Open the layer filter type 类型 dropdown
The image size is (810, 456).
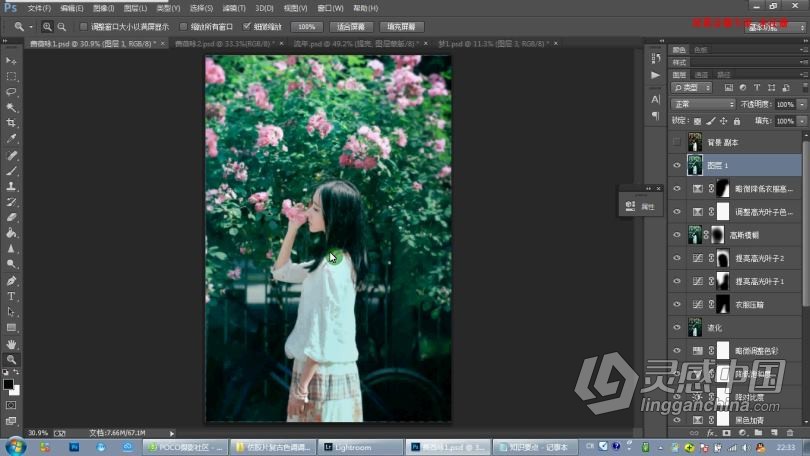point(691,88)
